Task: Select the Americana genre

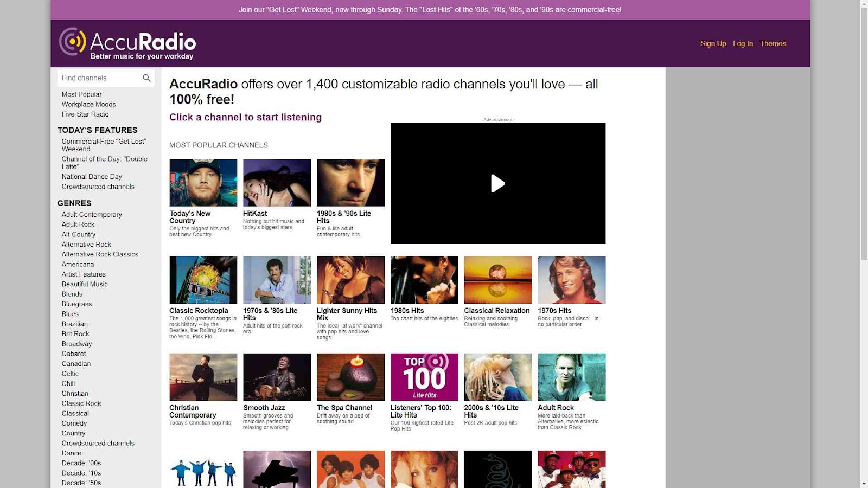Action: tap(78, 265)
